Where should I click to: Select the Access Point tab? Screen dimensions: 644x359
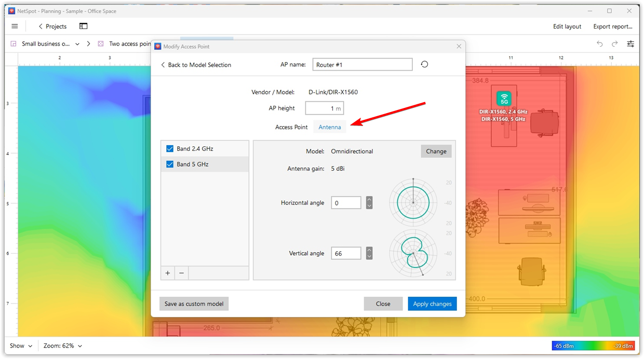tap(291, 127)
